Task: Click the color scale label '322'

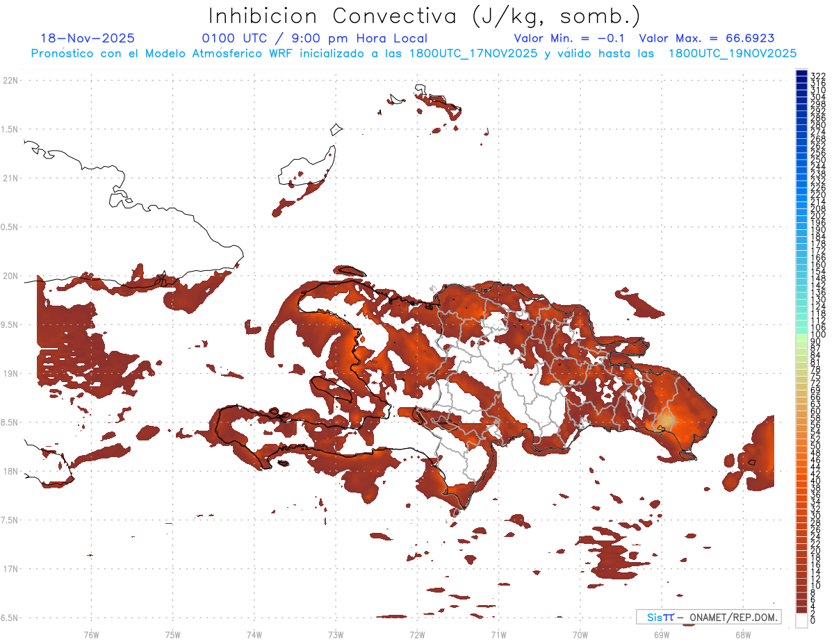Action: pos(817,76)
